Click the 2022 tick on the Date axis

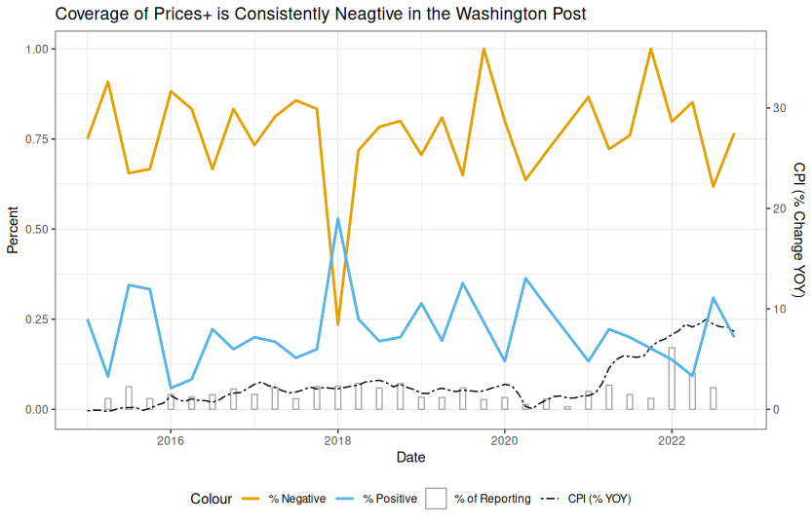point(672,440)
